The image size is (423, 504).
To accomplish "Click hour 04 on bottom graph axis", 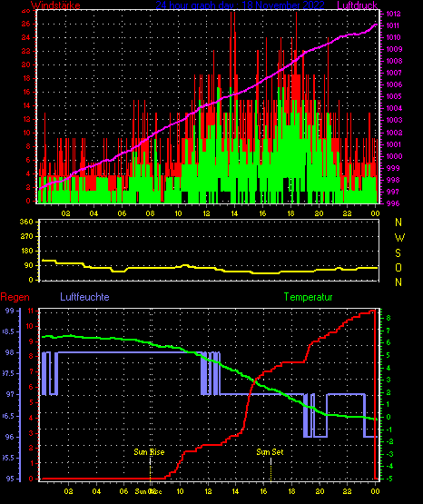I will (x=96, y=491).
